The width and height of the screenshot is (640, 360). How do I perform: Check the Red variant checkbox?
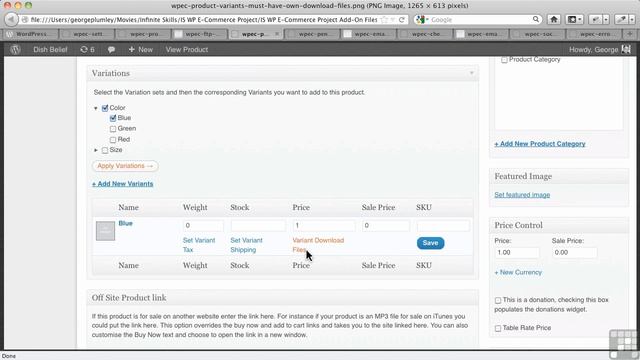click(x=113, y=140)
